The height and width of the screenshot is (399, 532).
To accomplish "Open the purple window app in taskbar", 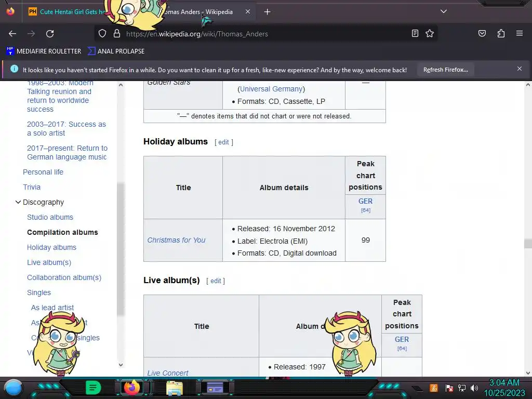I will click(215, 388).
